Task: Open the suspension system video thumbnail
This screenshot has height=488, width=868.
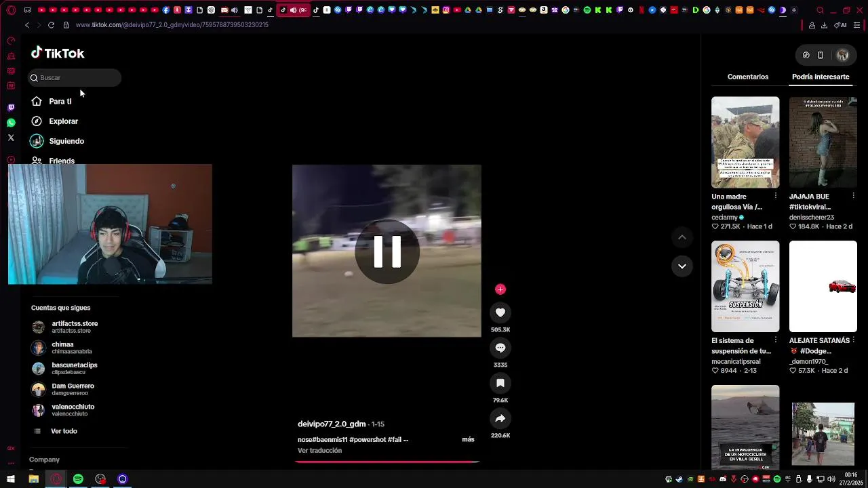Action: pyautogui.click(x=745, y=286)
